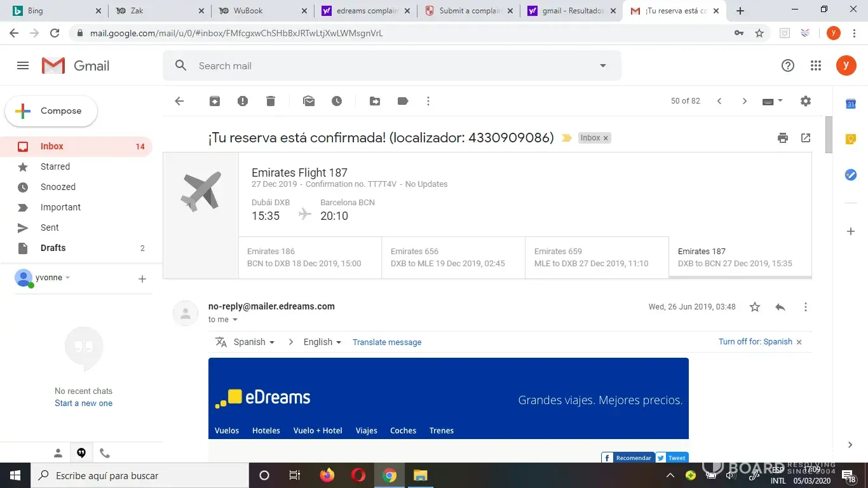Compose a new email
868x488 pixels.
tap(51, 111)
